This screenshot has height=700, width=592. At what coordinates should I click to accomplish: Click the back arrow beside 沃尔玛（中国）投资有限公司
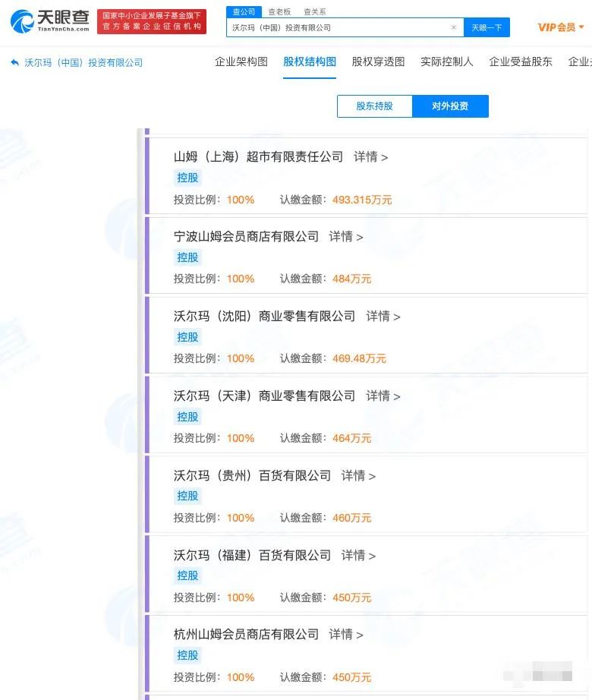[14, 62]
